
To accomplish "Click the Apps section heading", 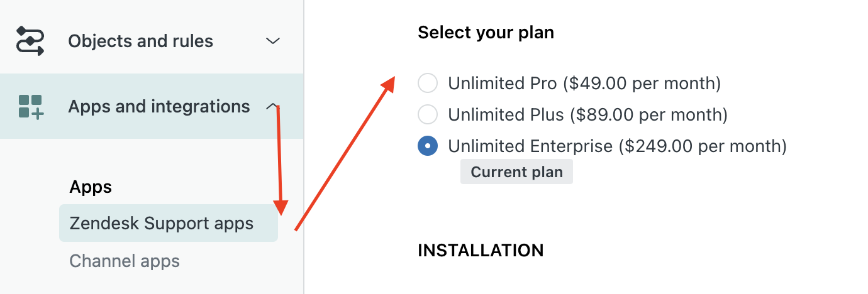I will pyautogui.click(x=91, y=187).
